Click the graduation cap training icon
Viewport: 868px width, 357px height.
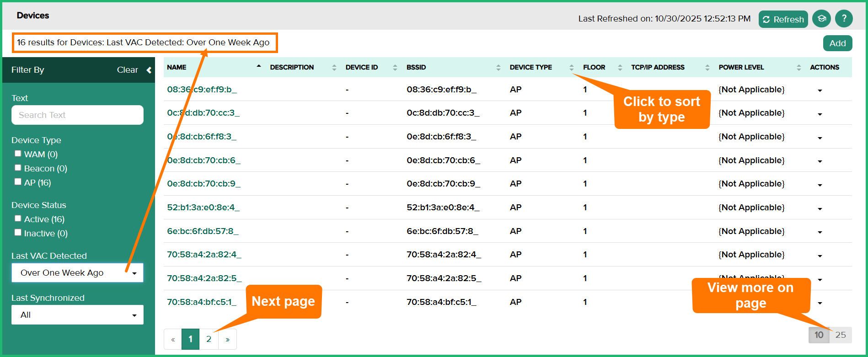pos(822,19)
